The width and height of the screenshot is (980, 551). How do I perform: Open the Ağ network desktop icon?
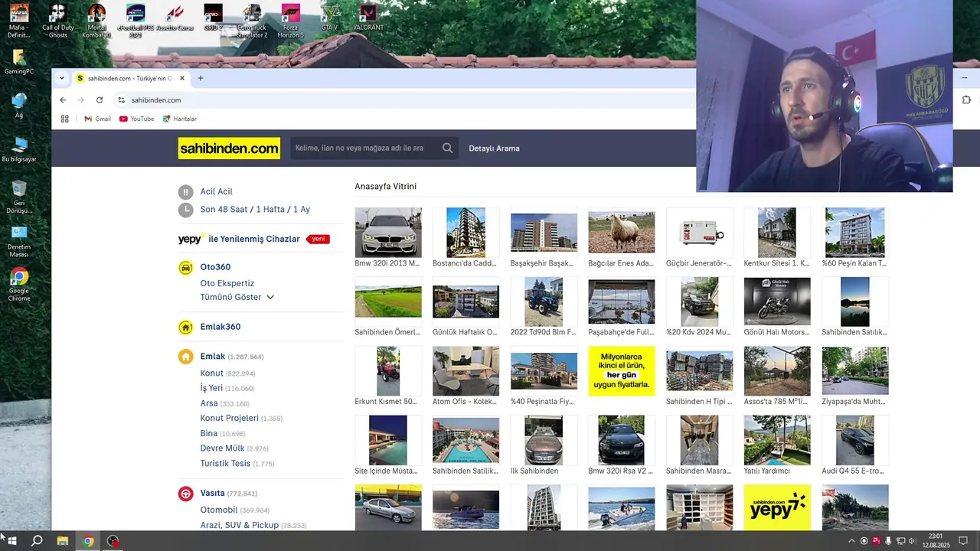(19, 106)
